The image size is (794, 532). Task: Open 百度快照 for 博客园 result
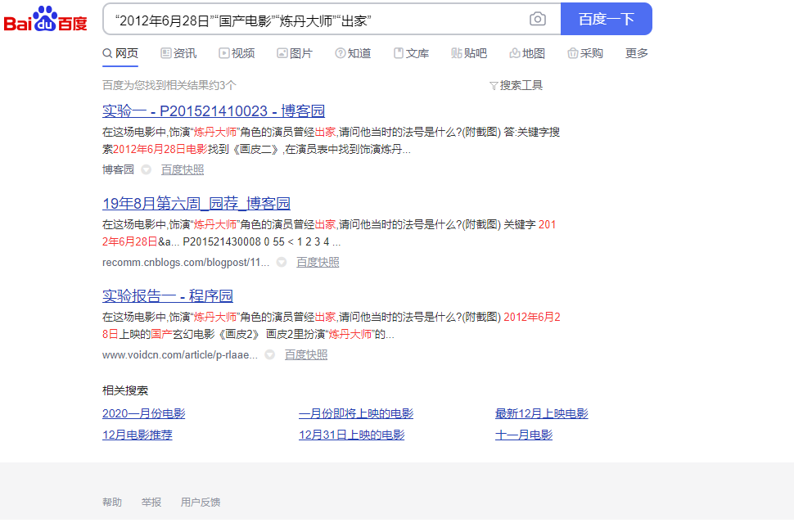pyautogui.click(x=183, y=169)
